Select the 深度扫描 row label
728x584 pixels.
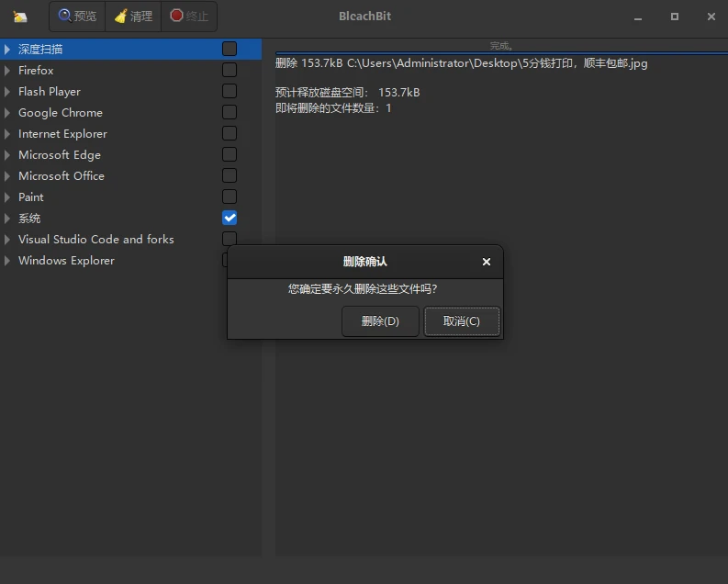coord(40,50)
